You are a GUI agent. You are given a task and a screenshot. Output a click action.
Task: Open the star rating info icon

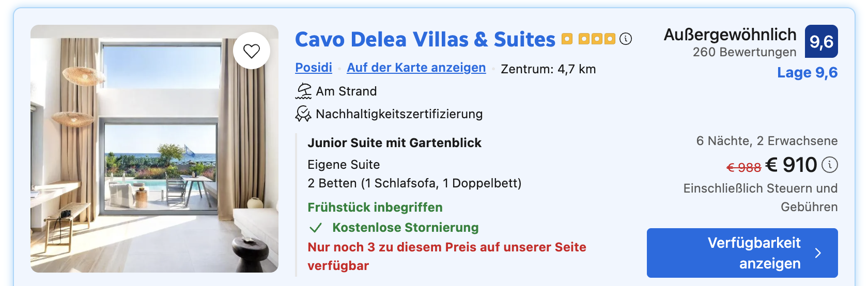[626, 39]
